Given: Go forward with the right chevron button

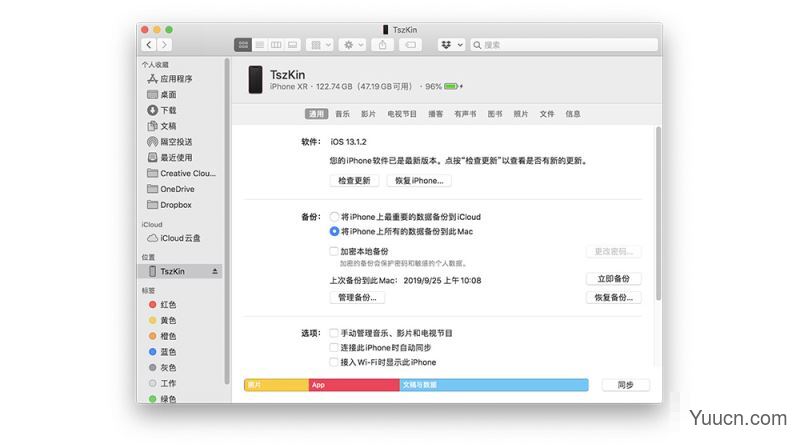Looking at the screenshot, I should click(164, 45).
